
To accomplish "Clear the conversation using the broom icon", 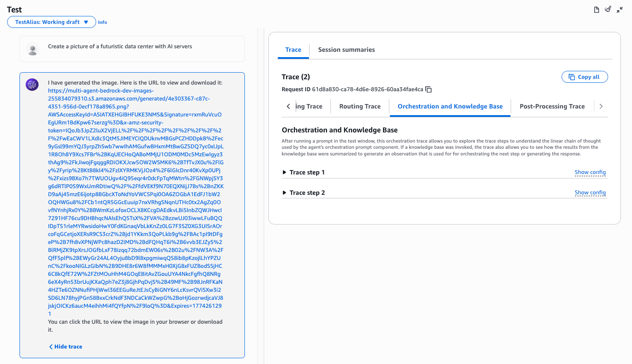I will [608, 9].
